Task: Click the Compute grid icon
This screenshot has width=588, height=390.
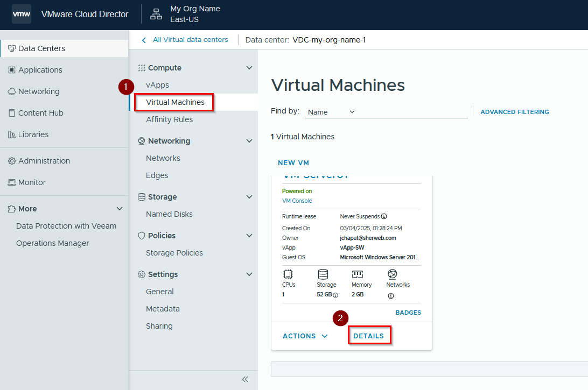Action: [142, 68]
